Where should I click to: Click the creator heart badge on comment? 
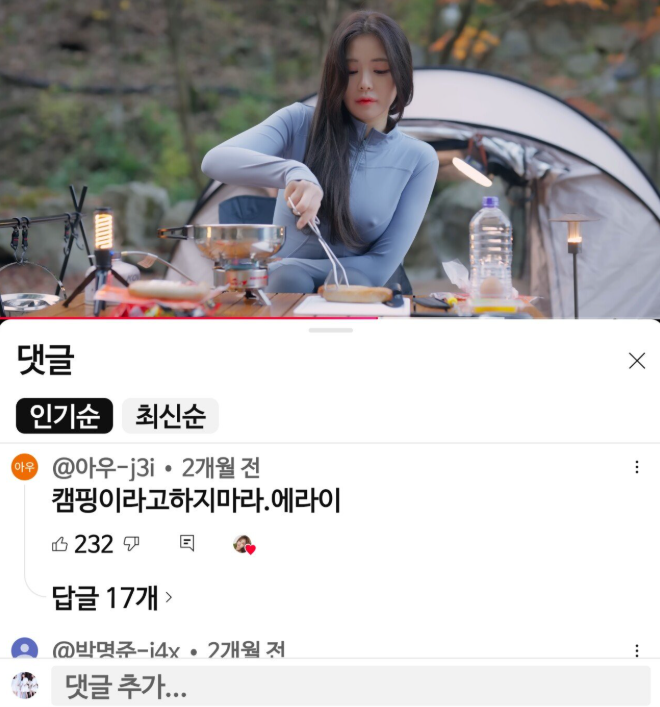[244, 544]
